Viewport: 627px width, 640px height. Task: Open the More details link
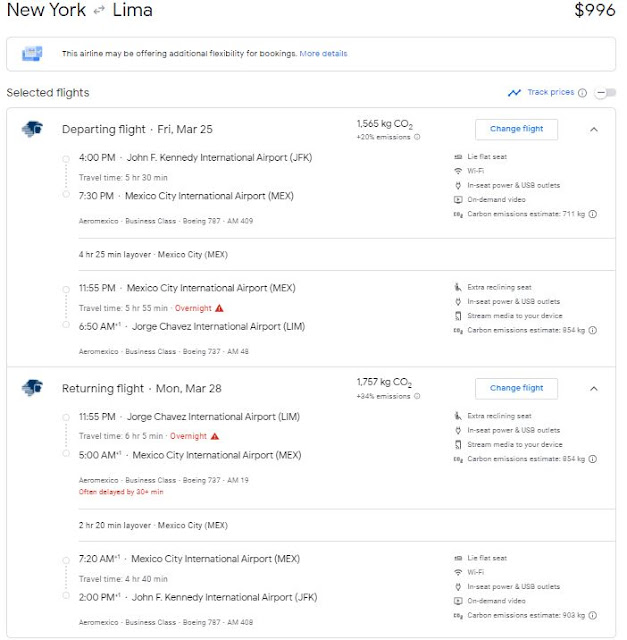[322, 53]
